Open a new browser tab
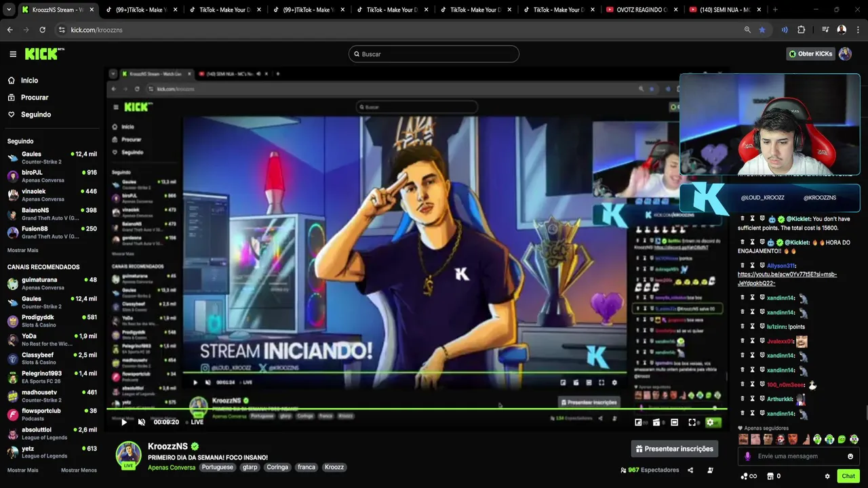This screenshot has width=868, height=488. coord(775,9)
